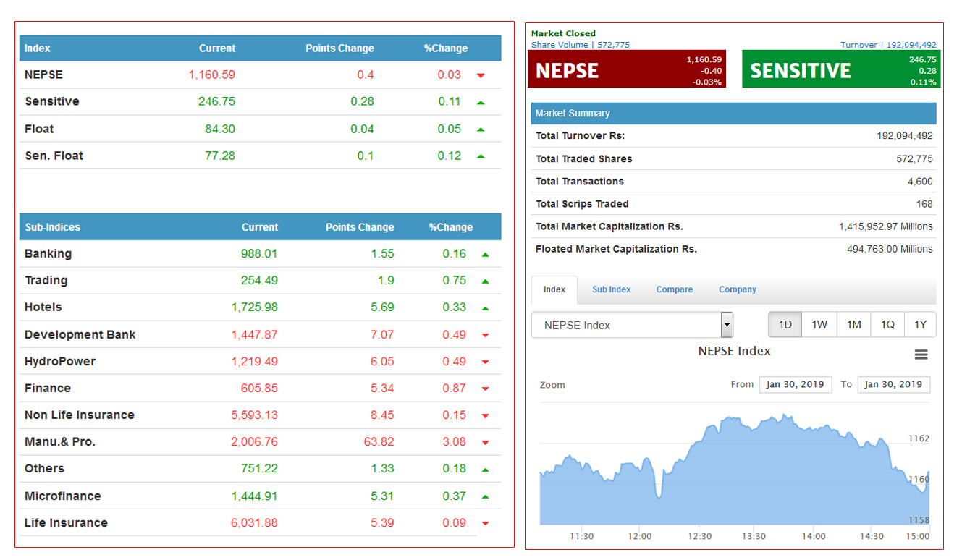Click the Trading sub-index name
The width and height of the screenshot is (962, 560).
(46, 280)
